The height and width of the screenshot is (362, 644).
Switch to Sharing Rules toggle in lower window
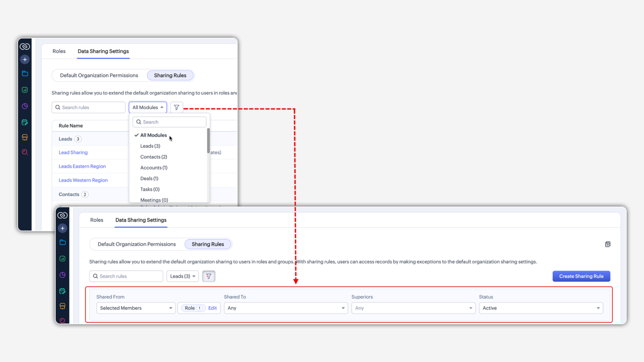[208, 244]
